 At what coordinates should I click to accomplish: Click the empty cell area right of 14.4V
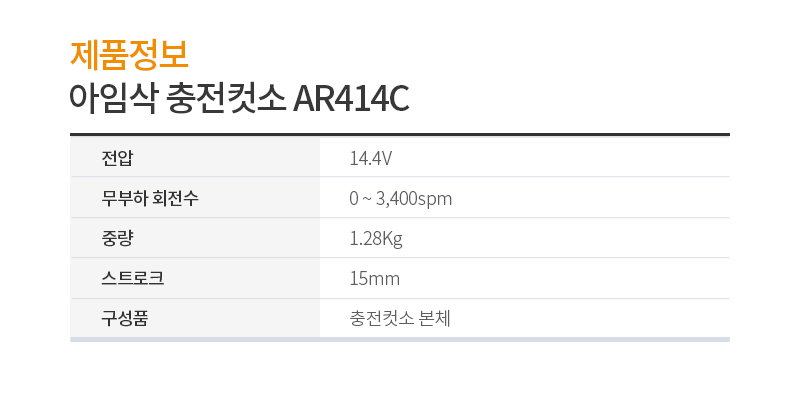click(x=561, y=158)
